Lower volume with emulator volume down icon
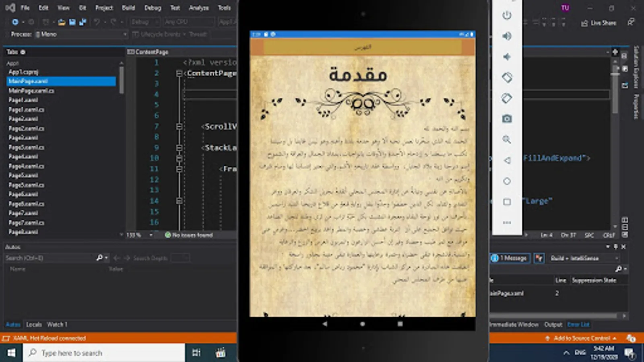 pos(507,57)
